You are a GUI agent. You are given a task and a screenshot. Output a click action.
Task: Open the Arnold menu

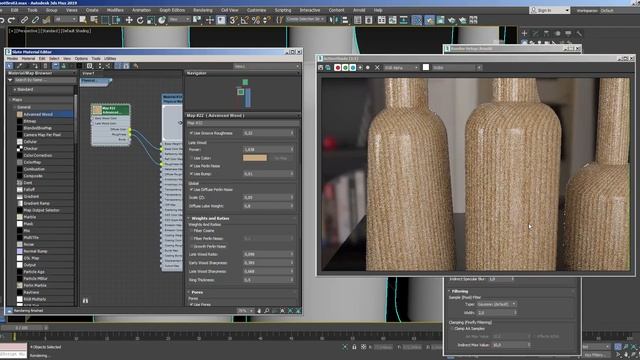coord(359,10)
